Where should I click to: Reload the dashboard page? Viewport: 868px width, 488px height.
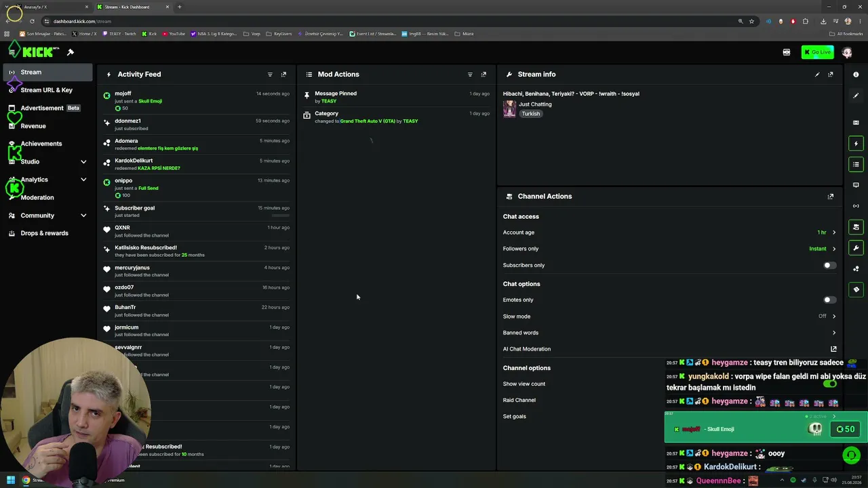click(32, 21)
